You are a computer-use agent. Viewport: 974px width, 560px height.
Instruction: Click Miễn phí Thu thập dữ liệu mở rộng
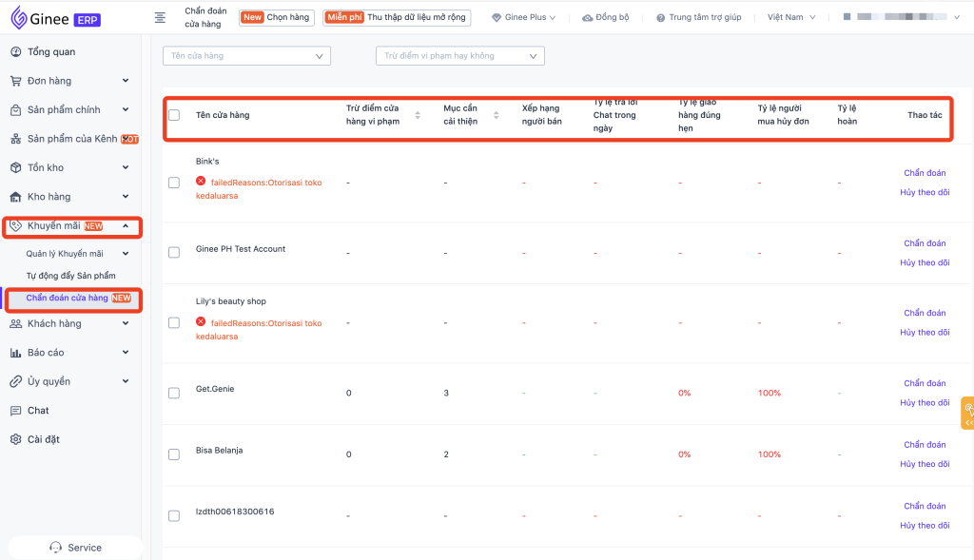click(397, 17)
